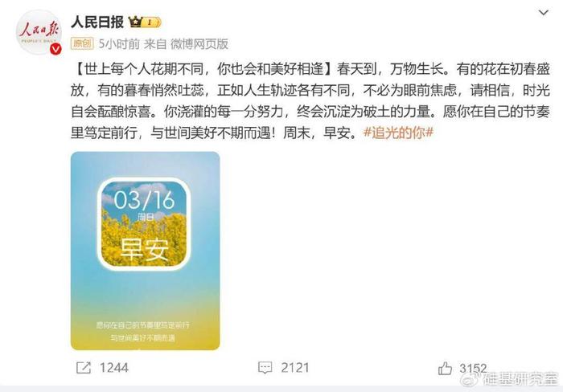Click the 5小时前 timestamp
The height and width of the screenshot is (392, 563).
point(119,43)
